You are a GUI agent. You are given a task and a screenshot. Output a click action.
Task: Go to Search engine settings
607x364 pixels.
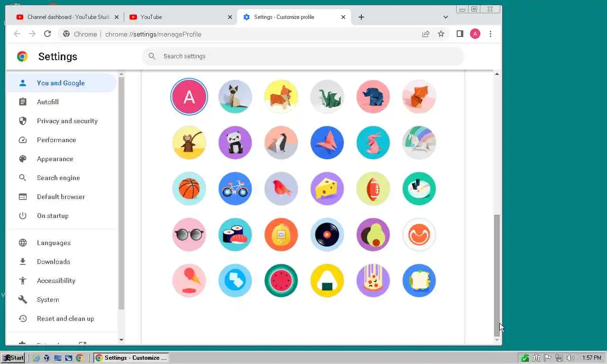tap(61, 178)
